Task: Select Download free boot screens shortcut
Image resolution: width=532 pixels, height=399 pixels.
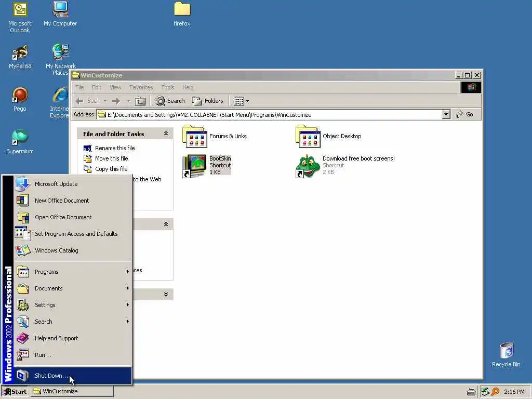Action: click(x=345, y=166)
